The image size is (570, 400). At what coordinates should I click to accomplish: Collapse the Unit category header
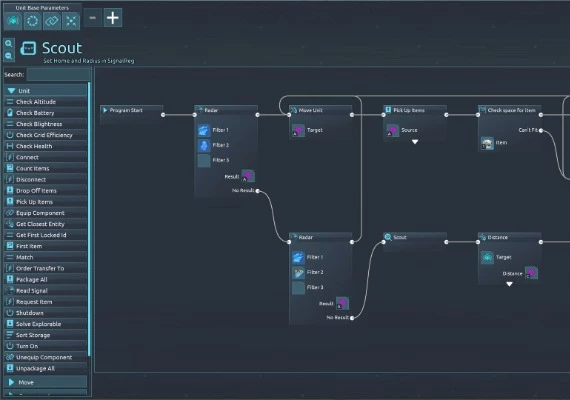coord(45,91)
